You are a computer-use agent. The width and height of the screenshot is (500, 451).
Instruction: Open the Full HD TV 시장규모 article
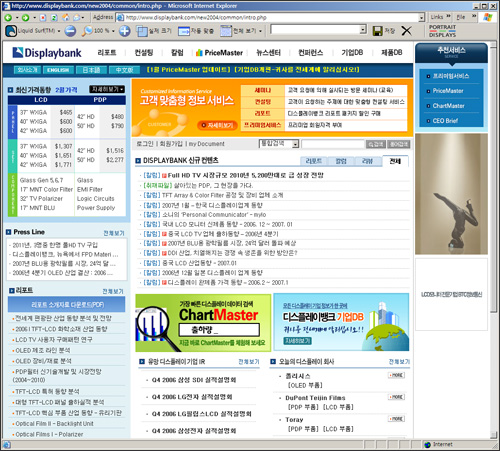(246, 175)
